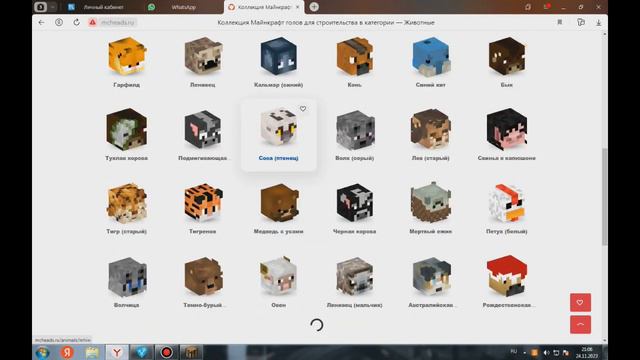Open the Волк (серый) head thumbnail
Image resolution: width=640 pixels, height=360 pixels.
tap(355, 130)
